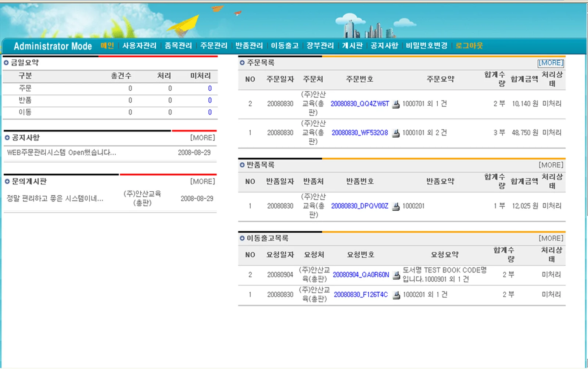The width and height of the screenshot is (588, 369).
Task: Navigate to 이동출고 menu
Action: coord(285,46)
